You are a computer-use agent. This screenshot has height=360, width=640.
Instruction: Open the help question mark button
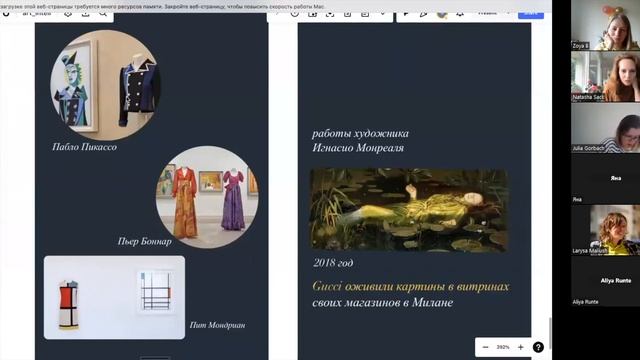(x=538, y=347)
